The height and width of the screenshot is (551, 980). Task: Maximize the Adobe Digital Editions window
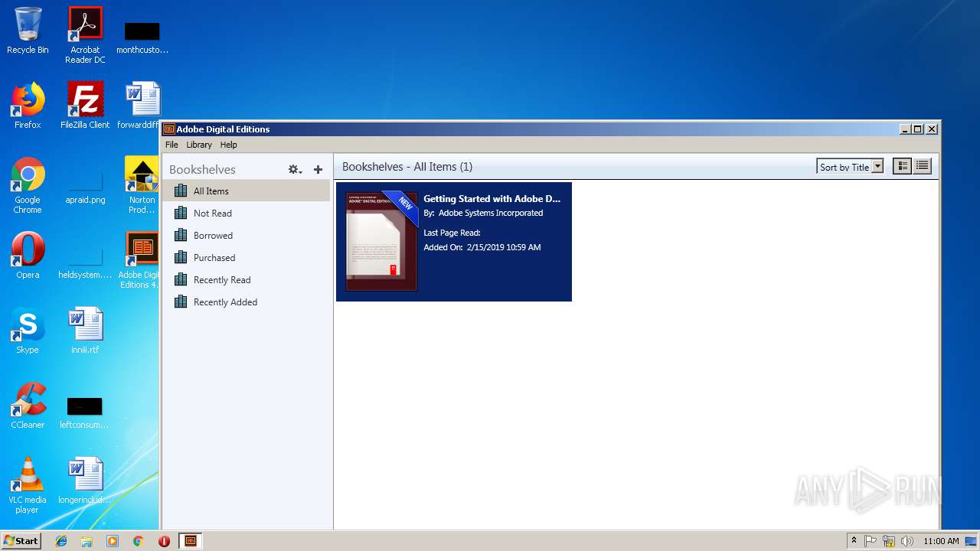tap(919, 129)
